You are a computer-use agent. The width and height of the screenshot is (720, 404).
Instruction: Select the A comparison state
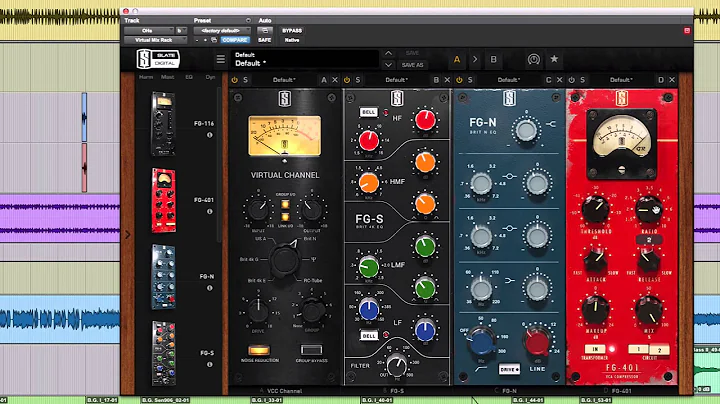(x=457, y=59)
